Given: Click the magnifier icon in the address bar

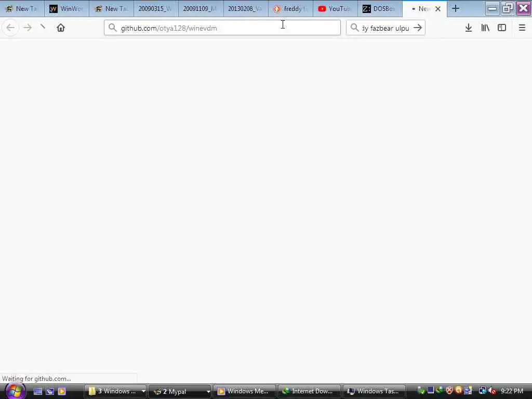Looking at the screenshot, I should (x=113, y=28).
